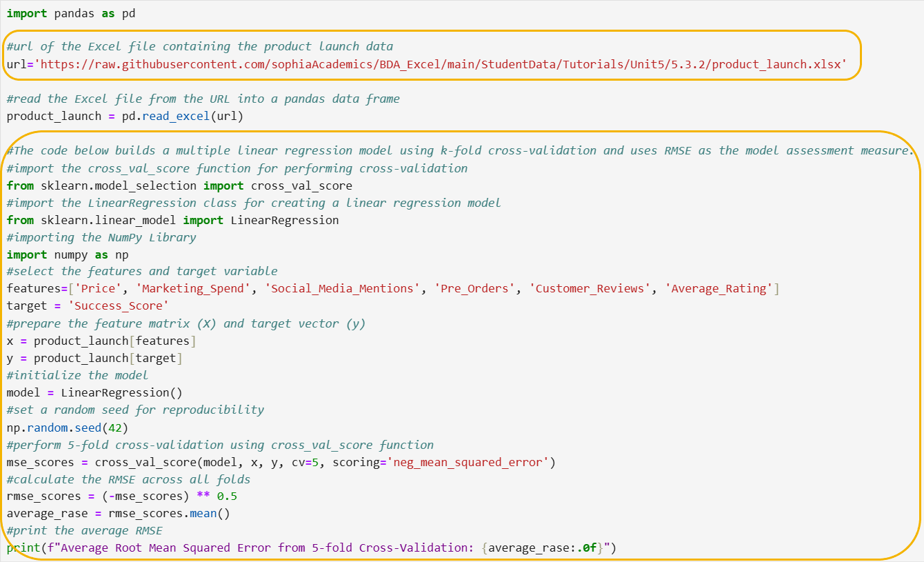The image size is (924, 562).
Task: Click the comment about the Excel file URL
Action: pyautogui.click(x=200, y=47)
